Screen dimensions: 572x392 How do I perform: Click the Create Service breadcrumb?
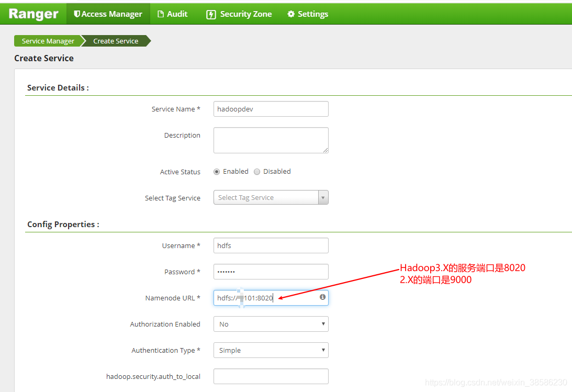coord(116,41)
